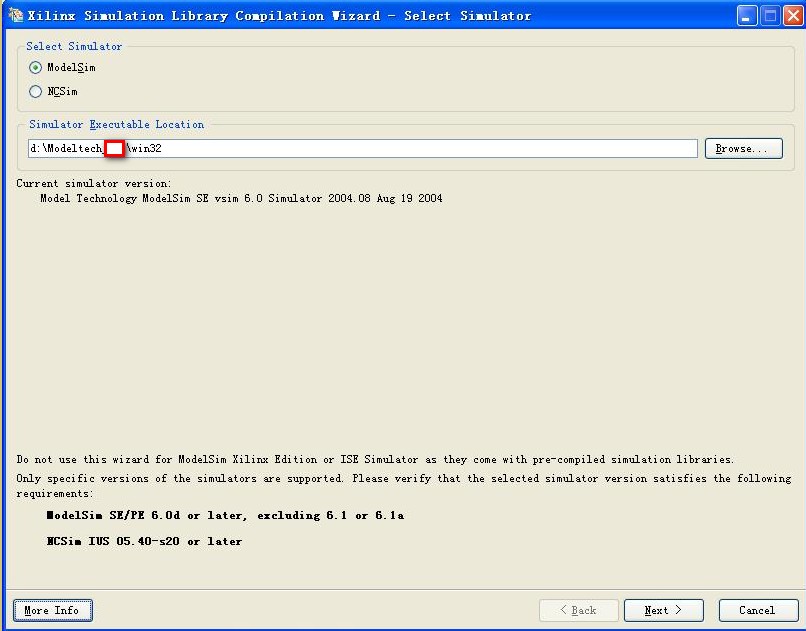This screenshot has width=806, height=631.
Task: Click the 'NCSim IUS 05.40-s20 or later' requirement text
Action: (144, 541)
